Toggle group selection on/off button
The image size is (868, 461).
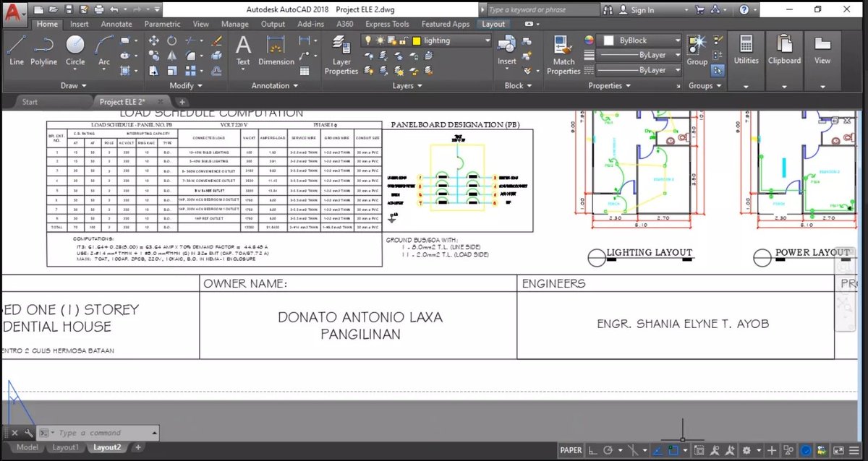[717, 70]
